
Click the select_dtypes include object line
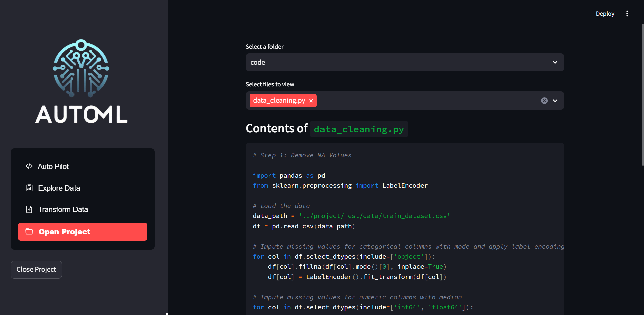tap(344, 257)
